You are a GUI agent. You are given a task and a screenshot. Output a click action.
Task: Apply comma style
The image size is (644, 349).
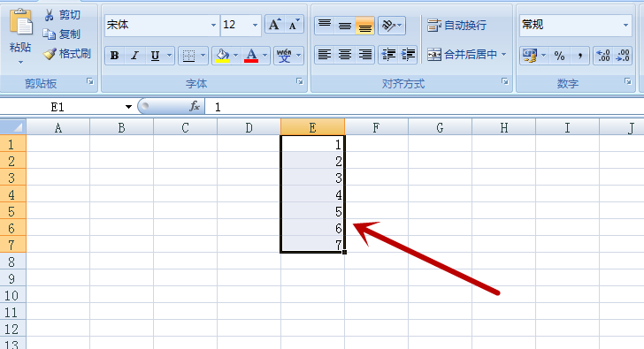tap(579, 56)
